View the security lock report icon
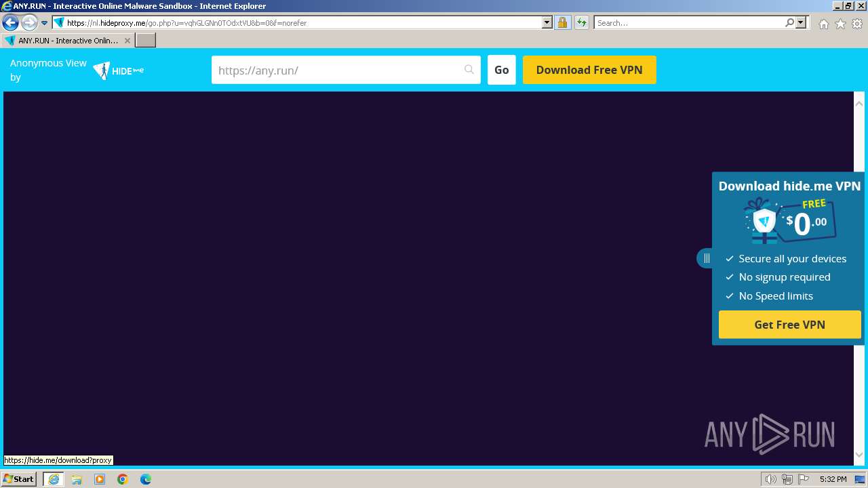This screenshot has height=488, width=868. [562, 22]
